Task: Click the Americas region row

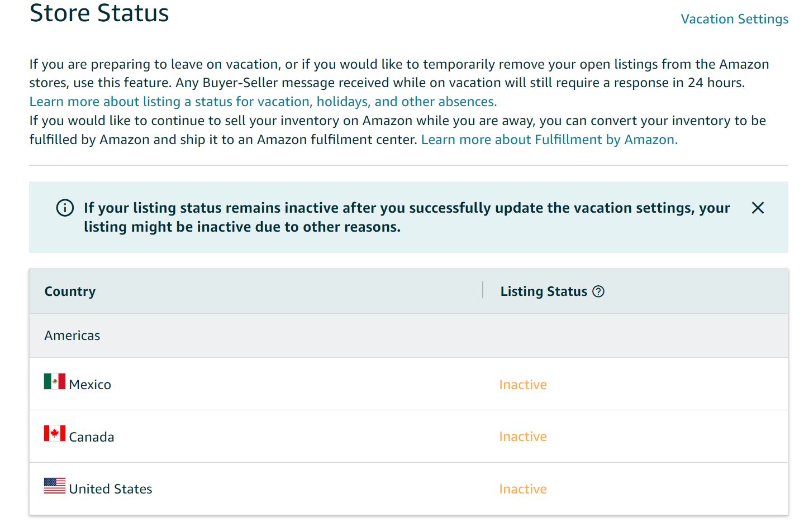Action: [408, 336]
